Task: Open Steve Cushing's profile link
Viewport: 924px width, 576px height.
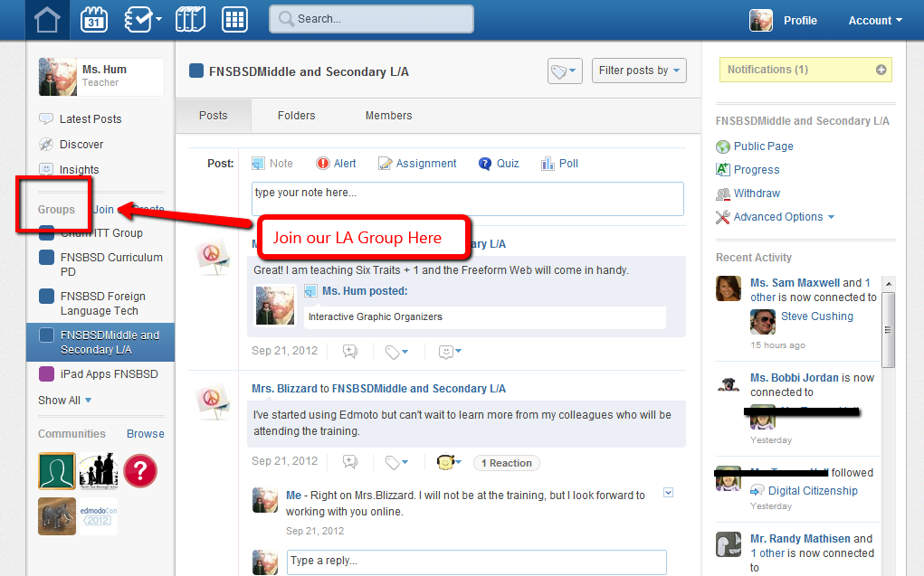Action: point(816,316)
